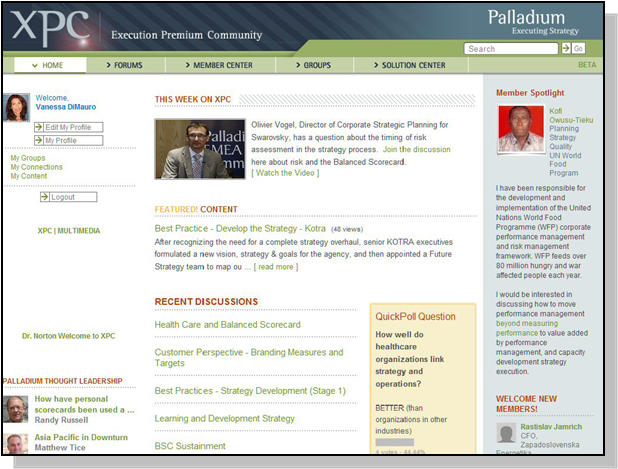The image size is (618, 469).
Task: Open Dr. Norton Welcome to XPC link
Action: coord(69,336)
